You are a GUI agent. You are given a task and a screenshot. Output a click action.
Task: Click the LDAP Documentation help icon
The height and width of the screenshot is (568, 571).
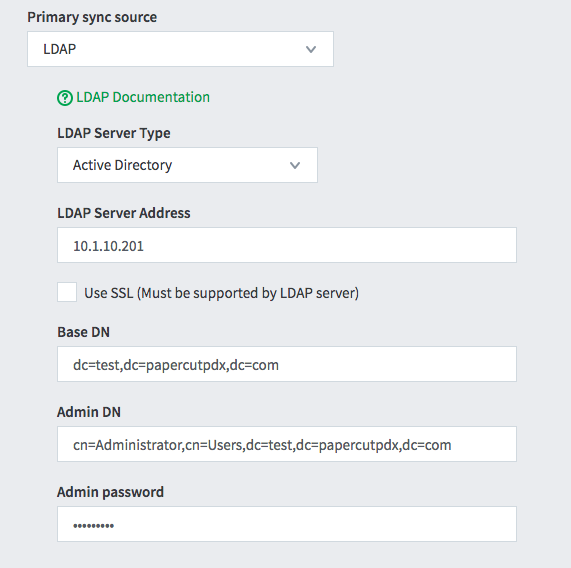65,98
